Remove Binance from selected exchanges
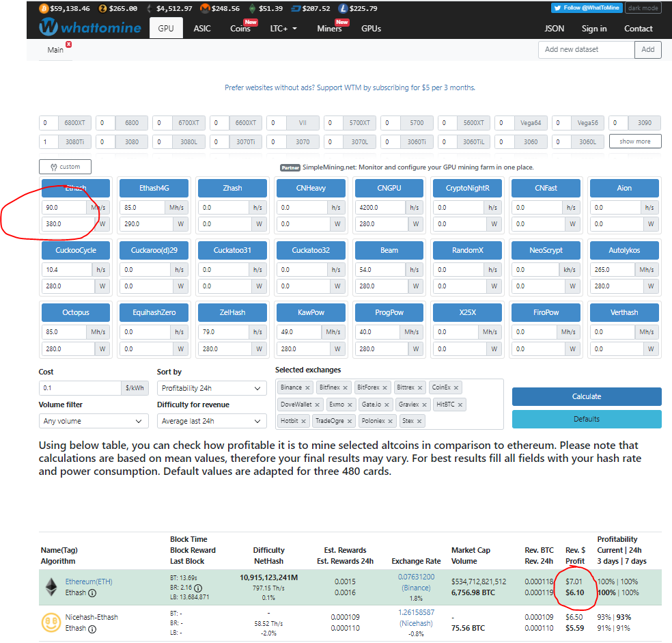The width and height of the screenshot is (672, 643). coord(307,387)
